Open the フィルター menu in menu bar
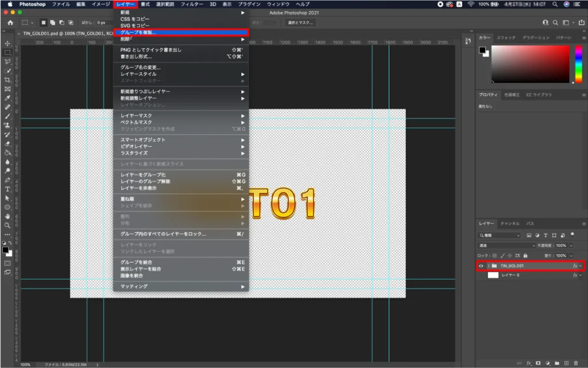 [192, 4]
